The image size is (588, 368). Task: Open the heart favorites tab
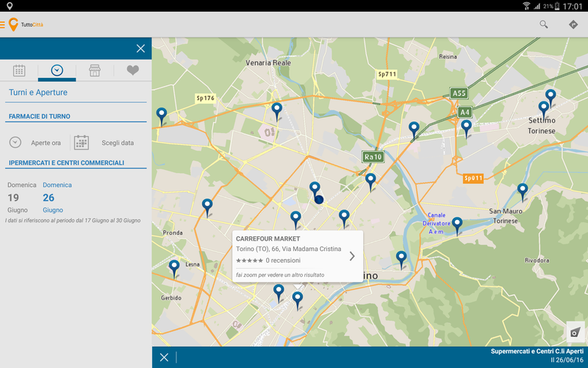coord(133,70)
